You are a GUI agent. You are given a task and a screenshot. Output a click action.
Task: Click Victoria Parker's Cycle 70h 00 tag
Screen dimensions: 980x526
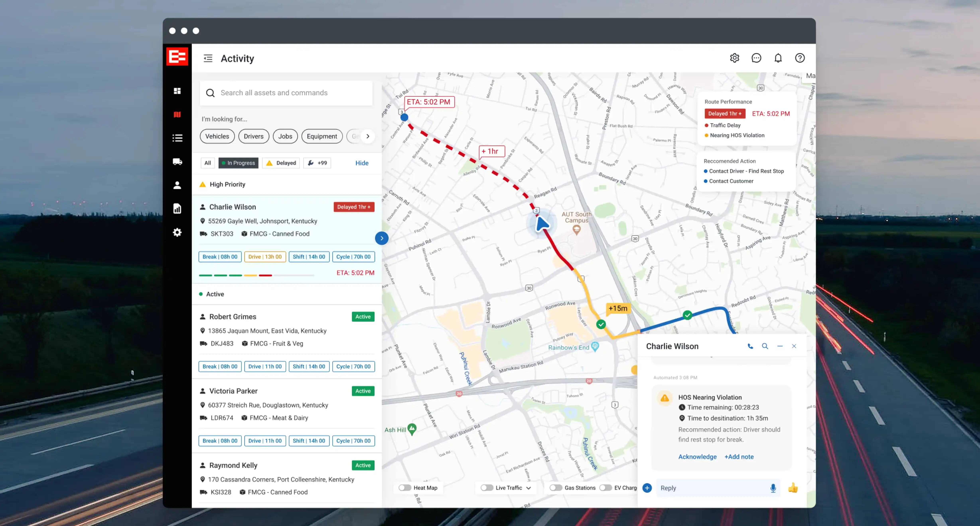[x=353, y=441]
